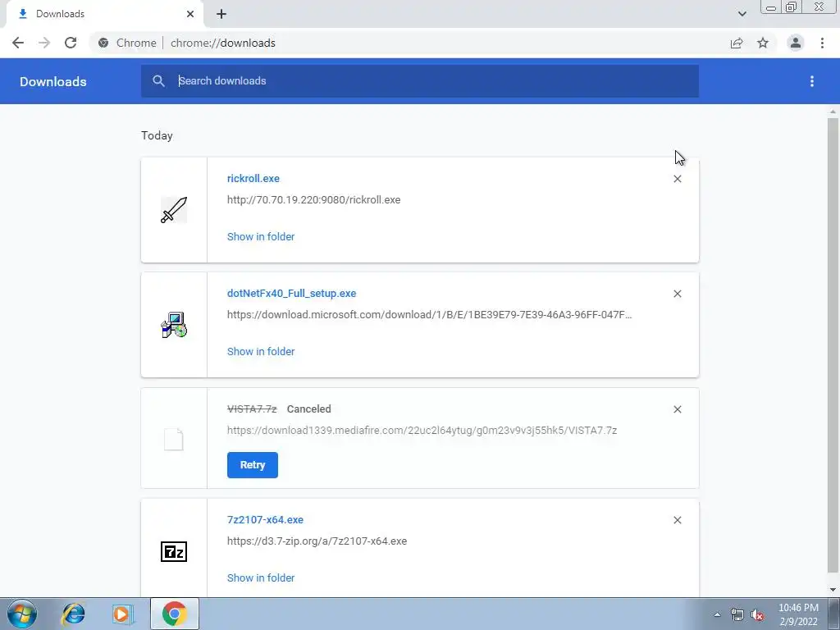Click the rickroll.exe source URL text

(x=313, y=200)
